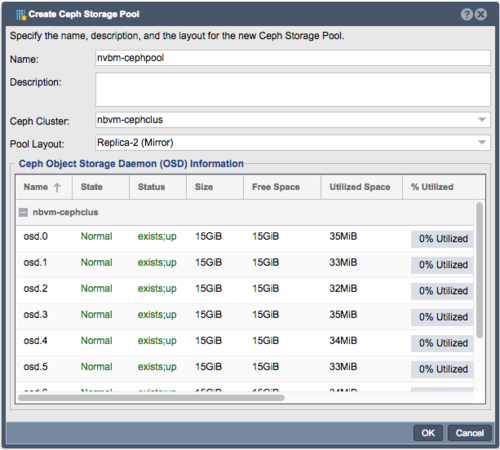
Task: Click the 34MiB utilized value for osd.4
Action: pos(343,341)
